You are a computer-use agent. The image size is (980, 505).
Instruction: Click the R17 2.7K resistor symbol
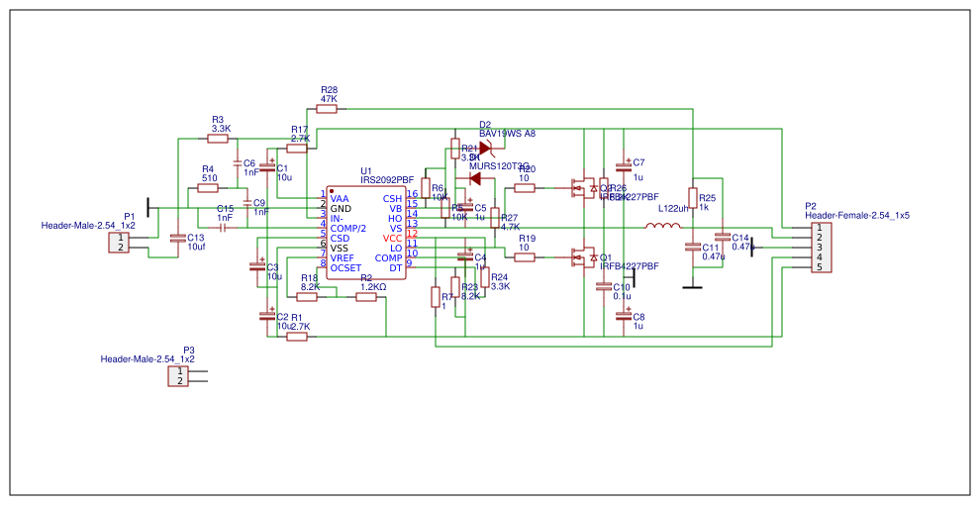297,149
